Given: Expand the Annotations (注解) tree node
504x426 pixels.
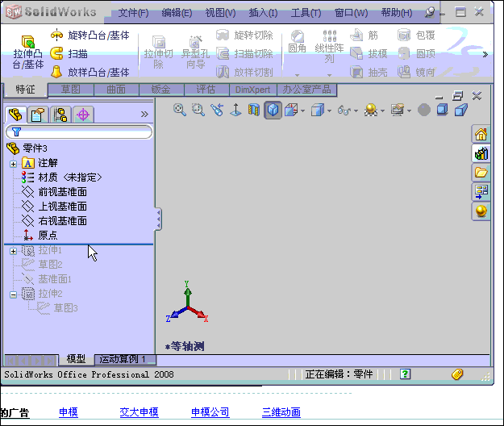Looking at the screenshot, I should [13, 164].
